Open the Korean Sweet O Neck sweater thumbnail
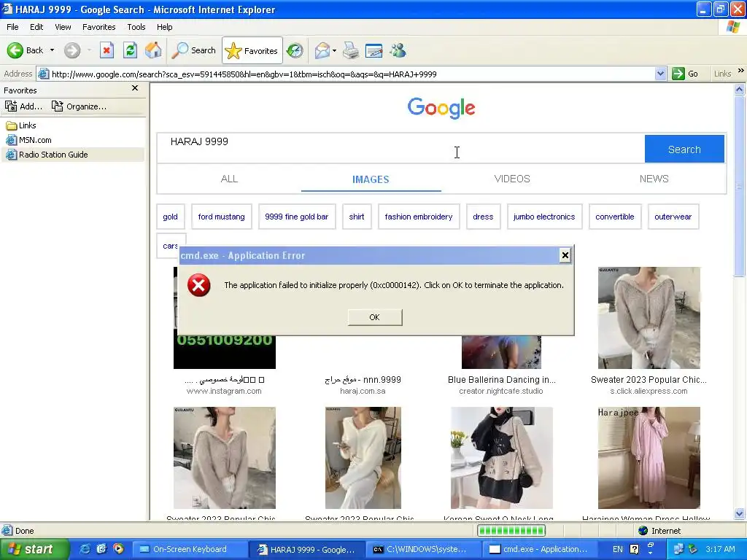The height and width of the screenshot is (560, 747). pyautogui.click(x=502, y=458)
